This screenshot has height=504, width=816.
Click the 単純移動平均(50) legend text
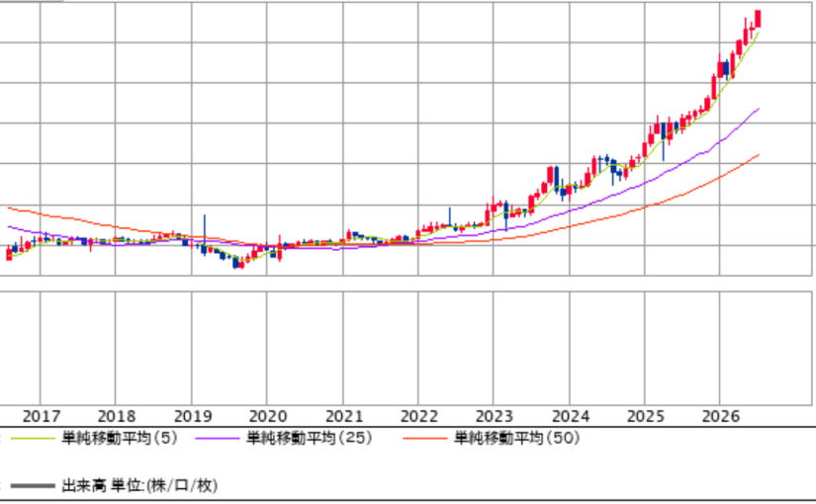tap(516, 438)
